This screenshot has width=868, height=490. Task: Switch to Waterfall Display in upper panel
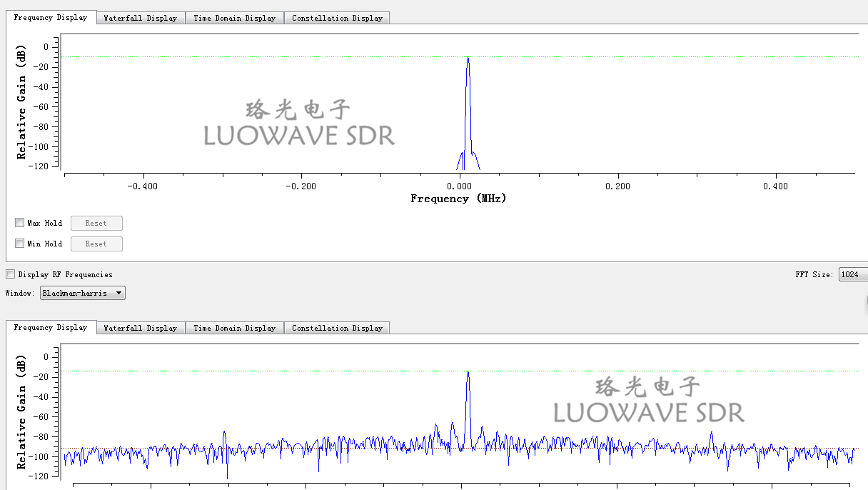point(140,17)
